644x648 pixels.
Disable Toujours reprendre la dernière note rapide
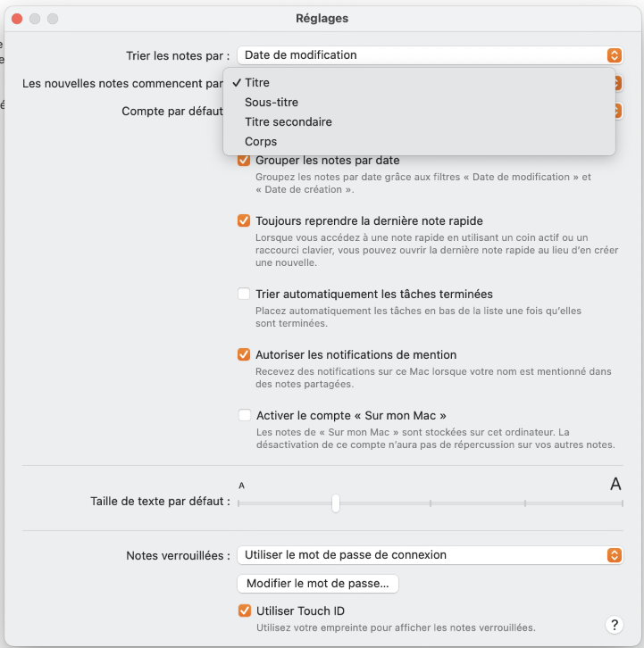244,220
